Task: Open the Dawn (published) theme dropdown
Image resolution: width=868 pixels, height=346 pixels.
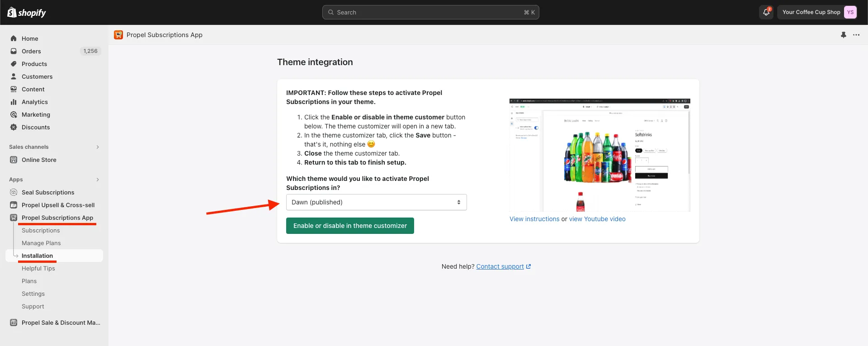Action: (376, 202)
